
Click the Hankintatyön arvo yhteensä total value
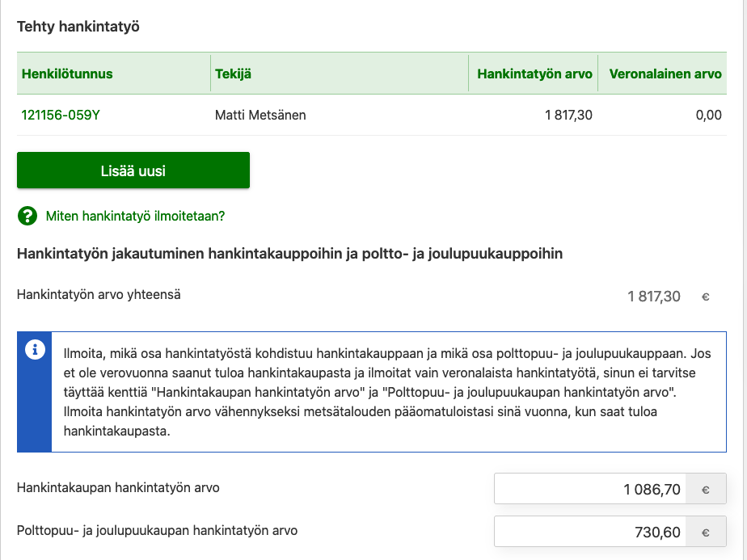[653, 297]
